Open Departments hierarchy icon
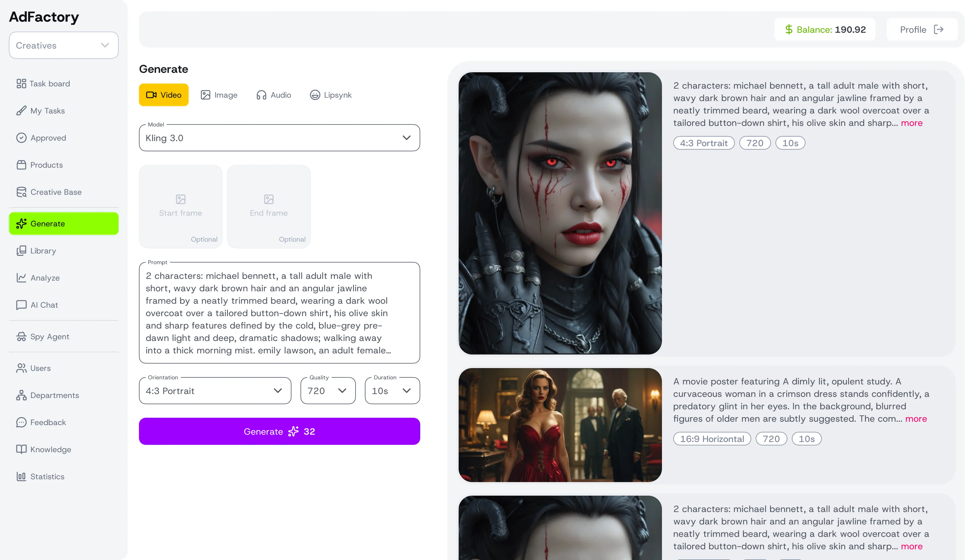This screenshot has width=976, height=560. (x=21, y=395)
